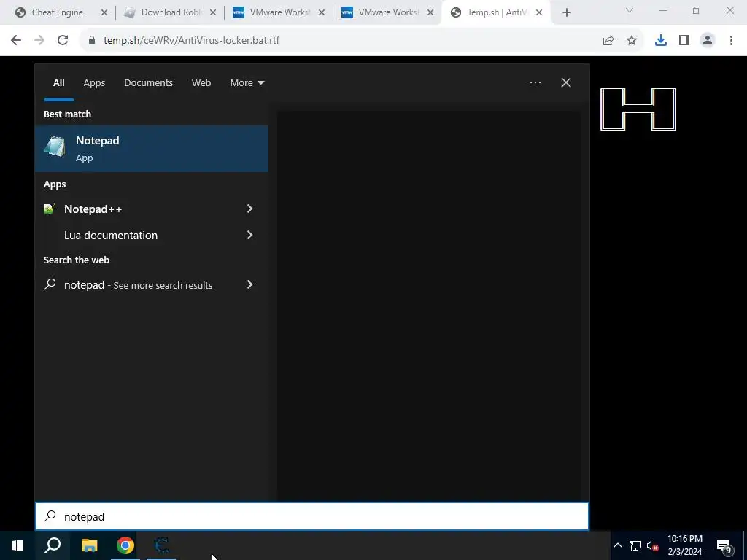Click the notepad search input box

[x=312, y=516]
